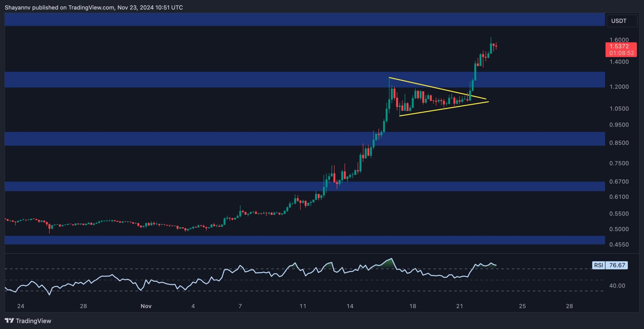Click the candle countdown timer 01:08:52
The height and width of the screenshot is (329, 644).
(x=621, y=53)
